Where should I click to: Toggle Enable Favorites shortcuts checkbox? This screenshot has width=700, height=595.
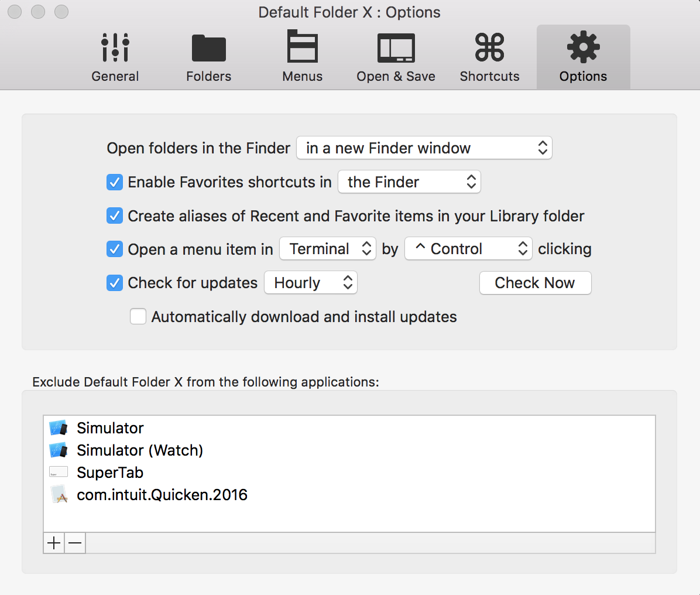pos(115,182)
